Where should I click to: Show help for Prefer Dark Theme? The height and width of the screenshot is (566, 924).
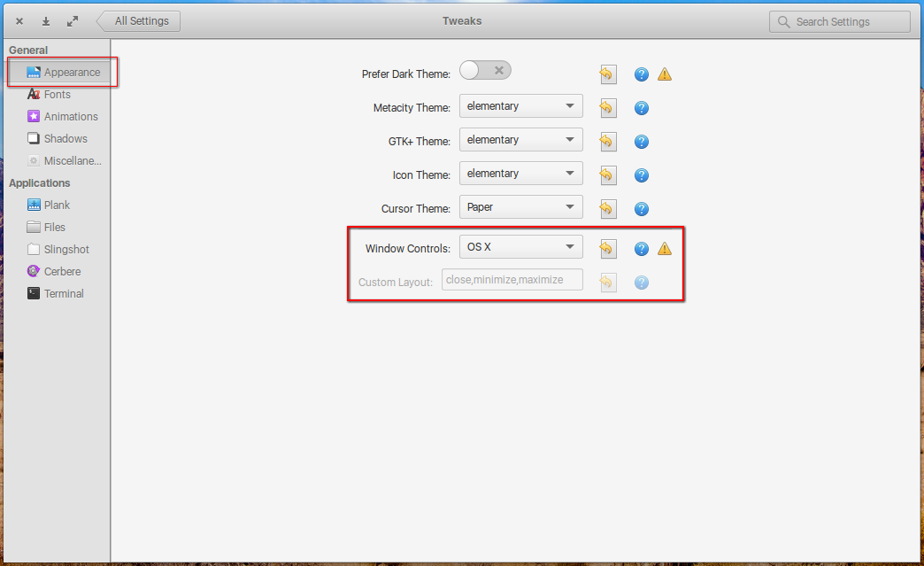[642, 74]
